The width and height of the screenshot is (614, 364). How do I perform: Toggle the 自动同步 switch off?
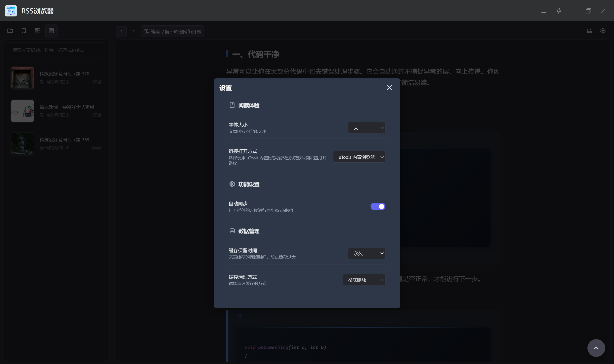(378, 207)
